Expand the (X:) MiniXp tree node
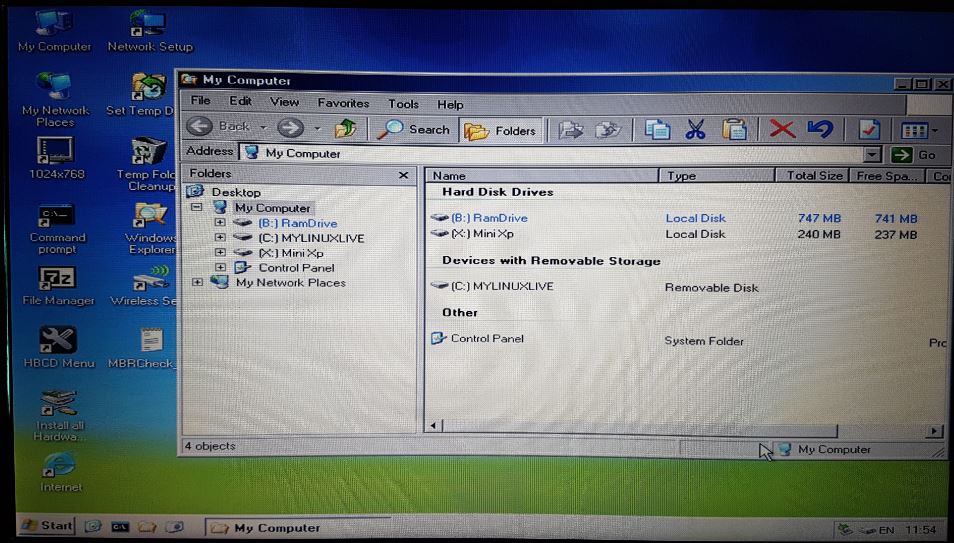 click(220, 252)
